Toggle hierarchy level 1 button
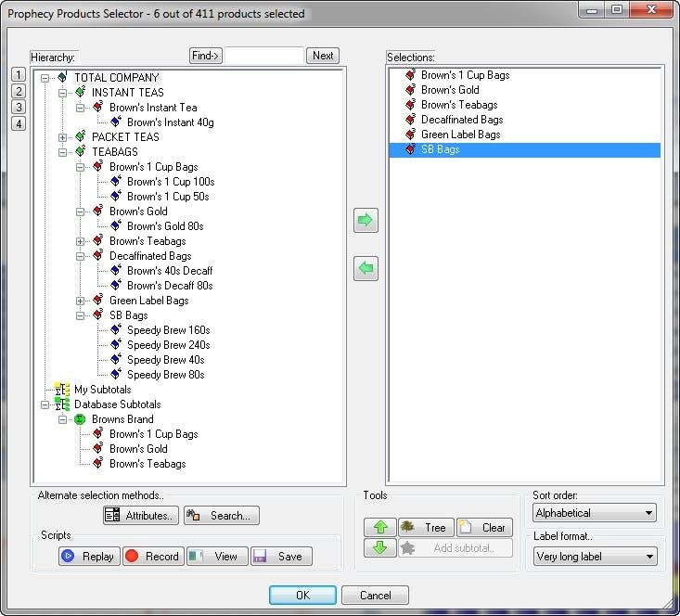Screen dimensions: 680x616 click(x=19, y=74)
